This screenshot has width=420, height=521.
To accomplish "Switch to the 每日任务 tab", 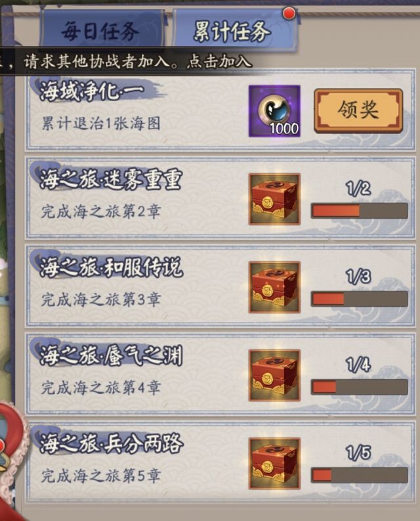I will (x=100, y=30).
